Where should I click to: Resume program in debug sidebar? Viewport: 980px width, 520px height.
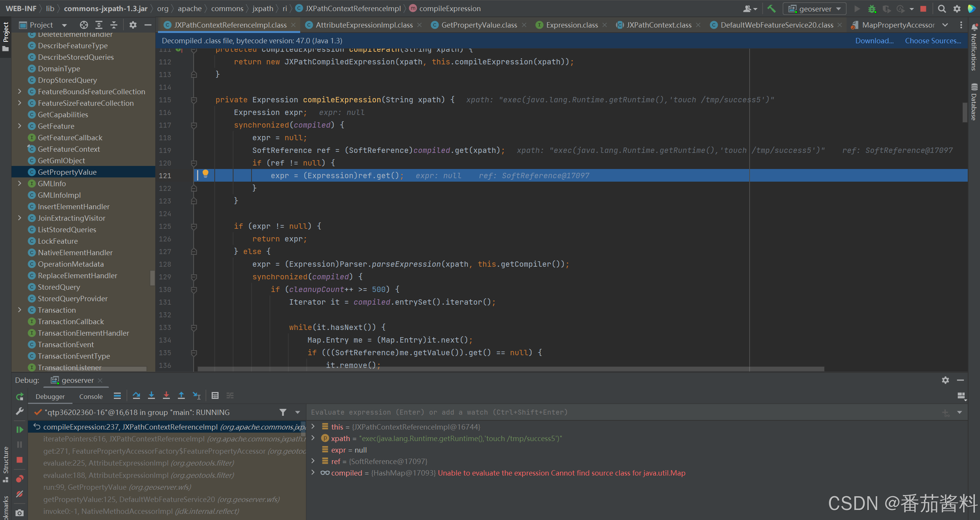coord(20,430)
